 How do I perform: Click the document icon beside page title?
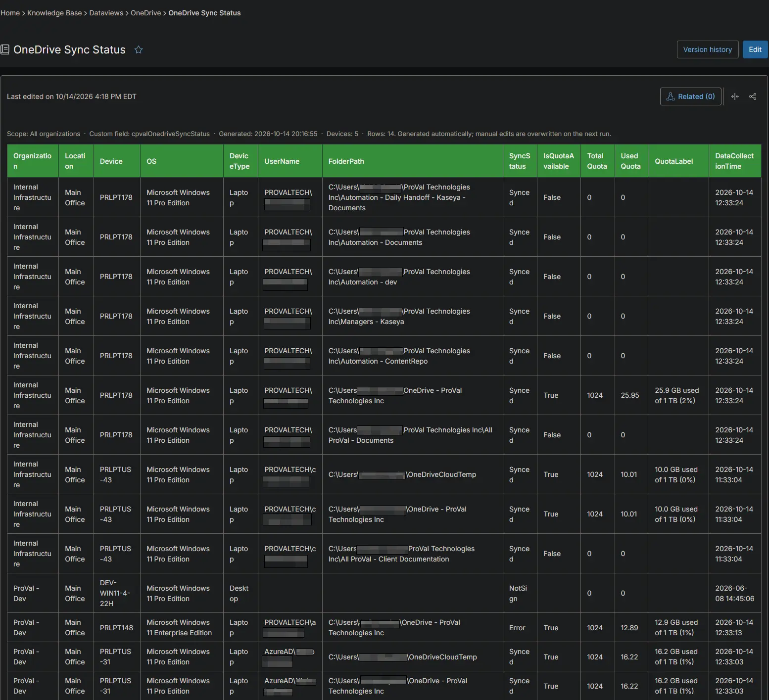(x=5, y=49)
